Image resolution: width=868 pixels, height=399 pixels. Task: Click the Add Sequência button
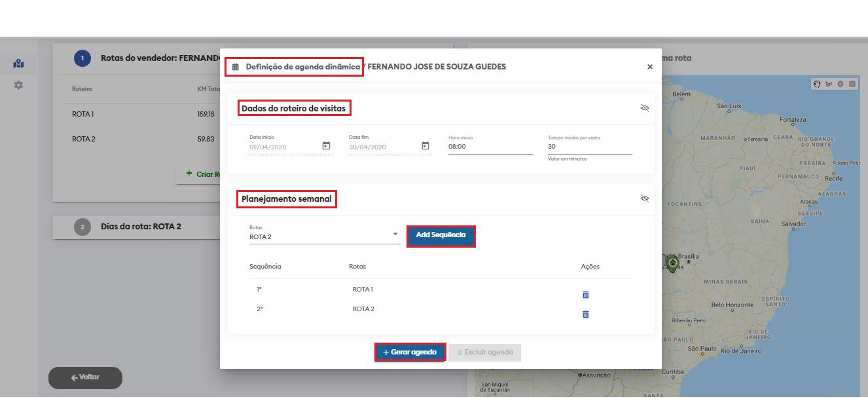pos(441,235)
